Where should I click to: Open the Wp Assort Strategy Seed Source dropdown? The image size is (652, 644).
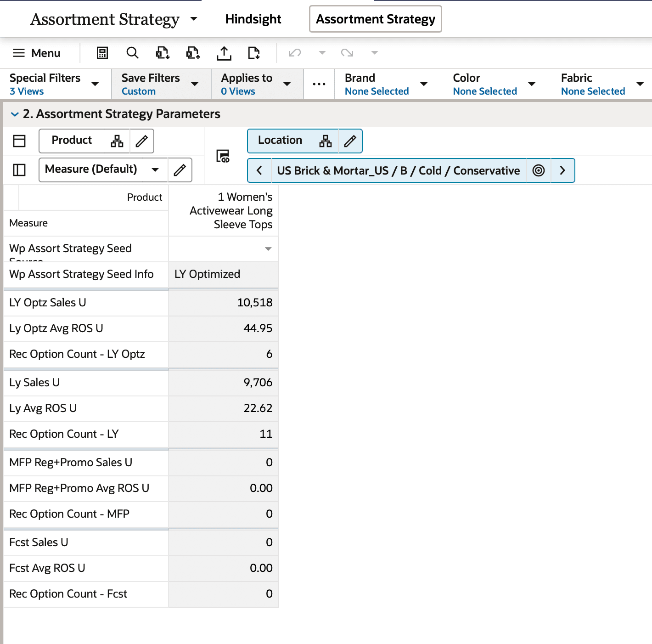pos(269,249)
